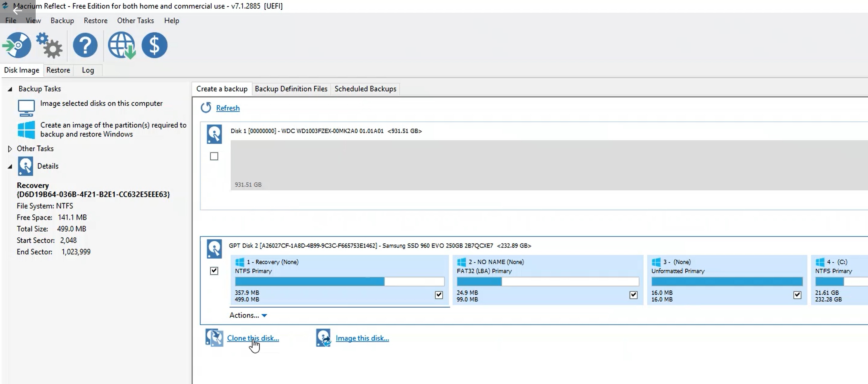This screenshot has height=384, width=868.
Task: Open the Restore menu in menu bar
Action: pyautogui.click(x=96, y=21)
